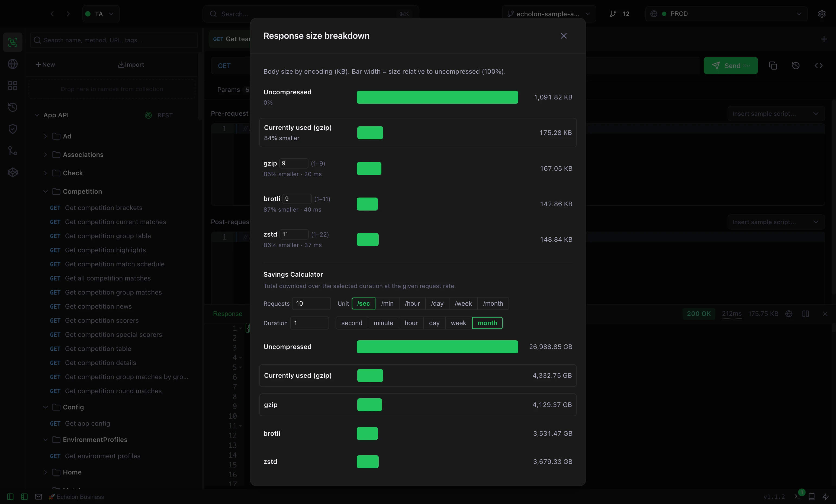Open the cube package panel in the sidebar
This screenshot has width=836, height=504.
12,172
